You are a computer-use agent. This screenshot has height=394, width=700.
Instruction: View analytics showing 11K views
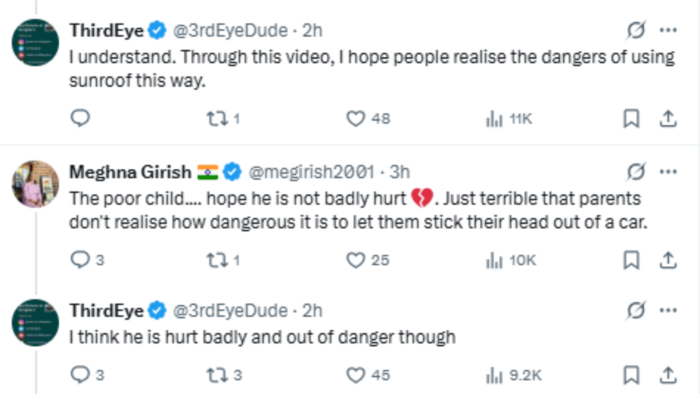click(508, 119)
